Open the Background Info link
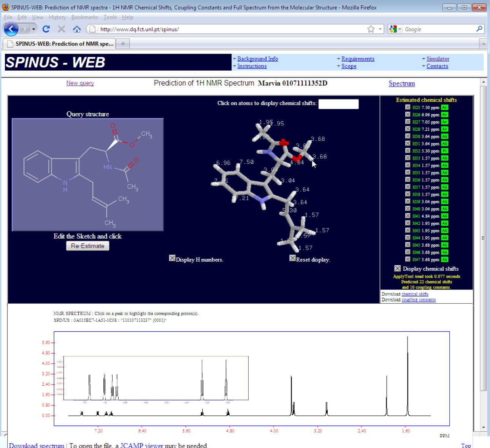This screenshot has height=448, width=490. pos(258,59)
